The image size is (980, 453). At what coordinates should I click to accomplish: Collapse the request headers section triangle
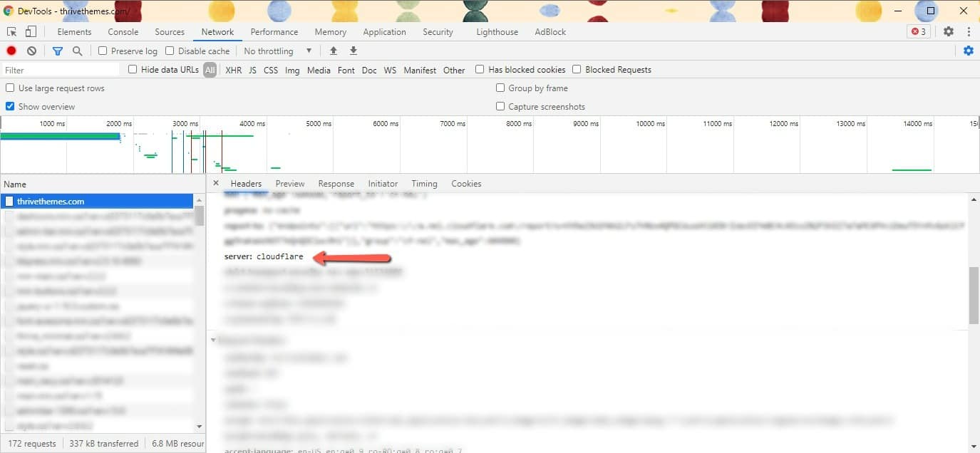(213, 340)
